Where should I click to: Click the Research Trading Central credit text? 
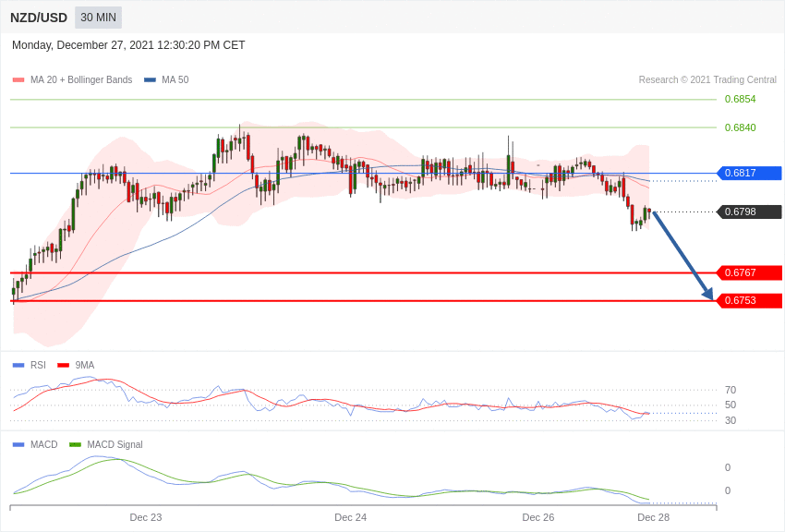coord(707,79)
